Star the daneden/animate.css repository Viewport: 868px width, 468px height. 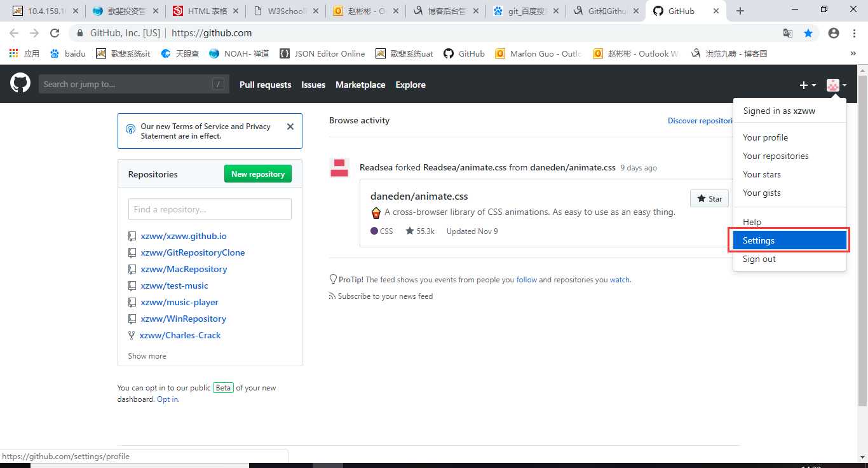[709, 198]
